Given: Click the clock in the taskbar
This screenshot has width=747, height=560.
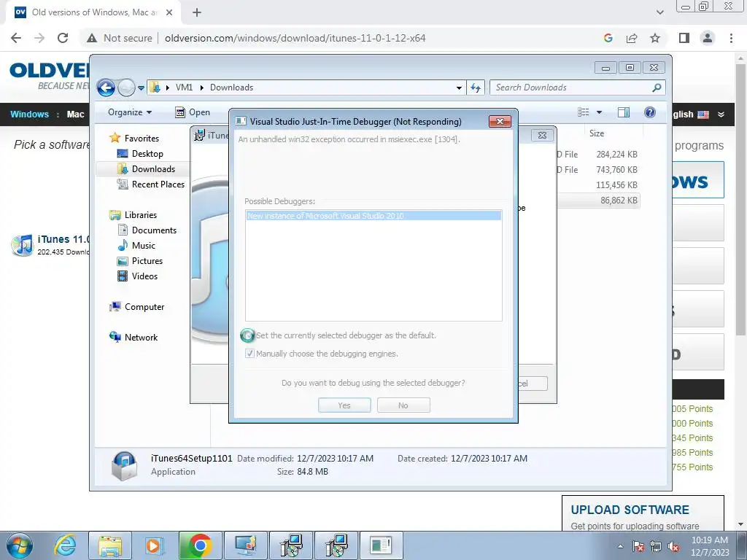Looking at the screenshot, I should (710, 546).
